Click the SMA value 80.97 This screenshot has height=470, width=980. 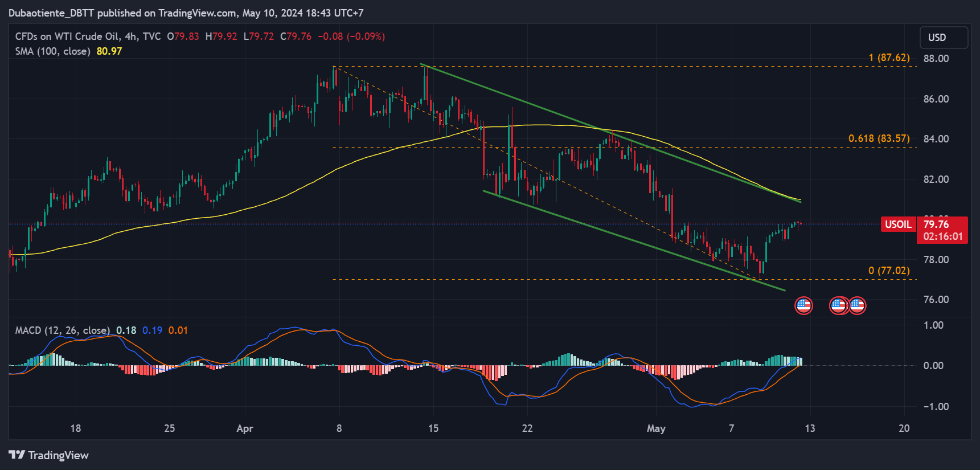click(109, 51)
